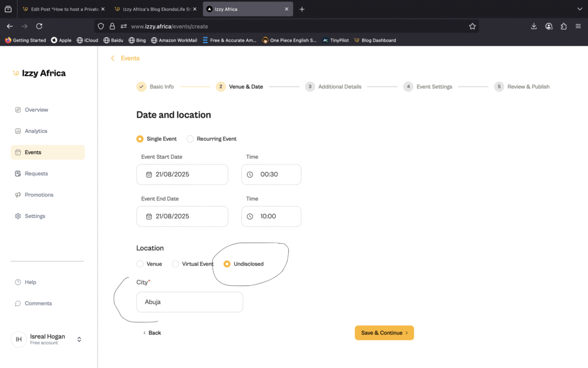Click the Analytics chart icon in sidebar
This screenshot has width=588, height=368.
coord(18,131)
